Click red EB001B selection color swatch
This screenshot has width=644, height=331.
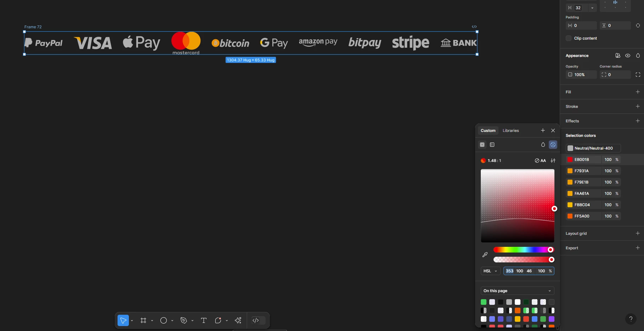click(570, 159)
